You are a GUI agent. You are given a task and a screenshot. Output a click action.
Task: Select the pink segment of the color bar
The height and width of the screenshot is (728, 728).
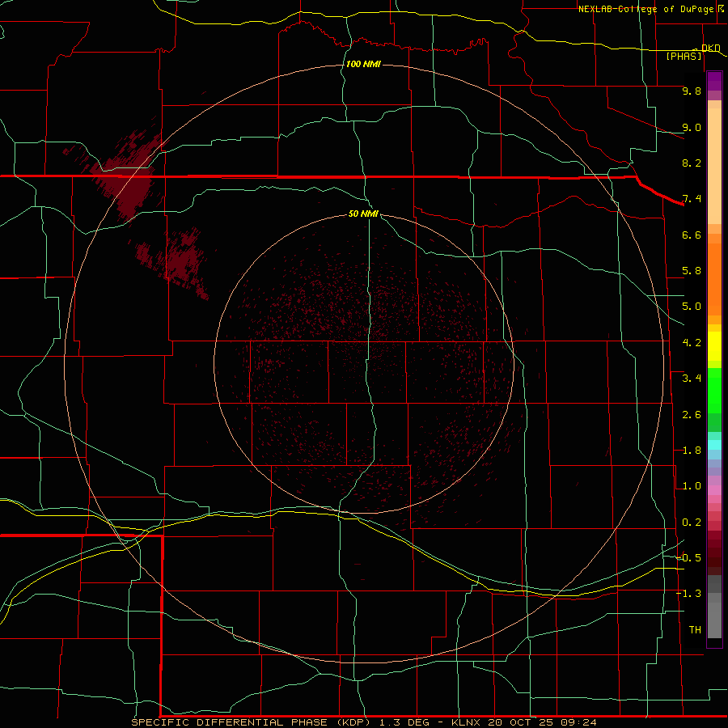pyautogui.click(x=714, y=490)
